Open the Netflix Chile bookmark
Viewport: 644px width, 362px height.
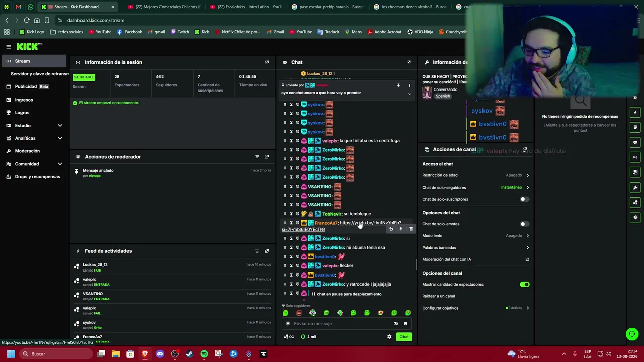(237, 32)
